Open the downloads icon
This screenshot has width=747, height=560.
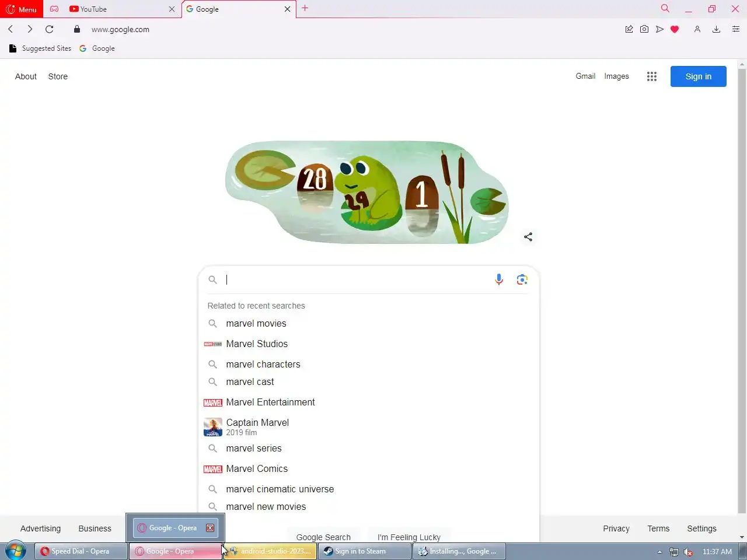click(x=716, y=29)
